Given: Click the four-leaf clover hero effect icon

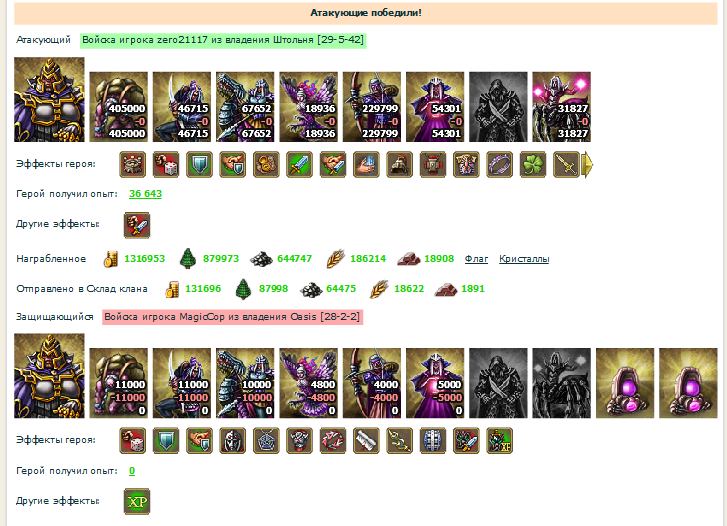Looking at the screenshot, I should (x=533, y=165).
